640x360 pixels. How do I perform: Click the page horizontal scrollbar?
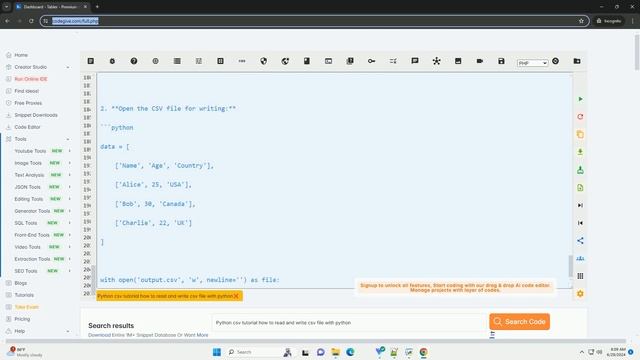(316, 341)
